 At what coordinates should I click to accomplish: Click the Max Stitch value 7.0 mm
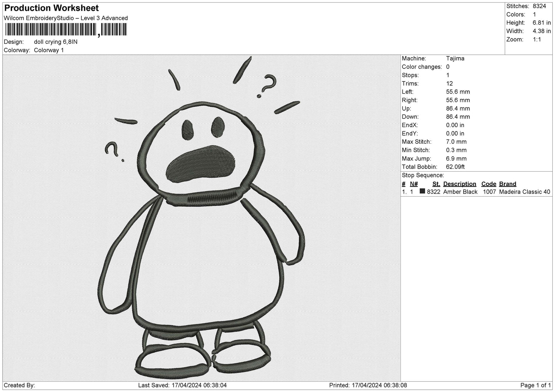456,142
